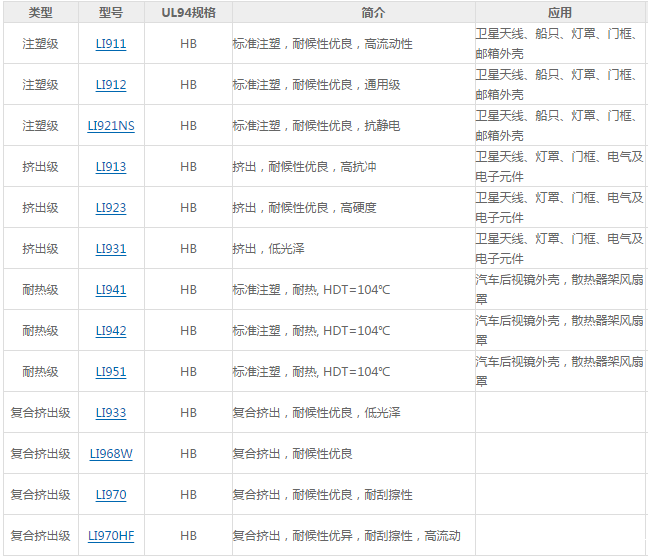The image size is (650, 558).
Task: Open the LI923 product page link
Action: pyautogui.click(x=111, y=208)
